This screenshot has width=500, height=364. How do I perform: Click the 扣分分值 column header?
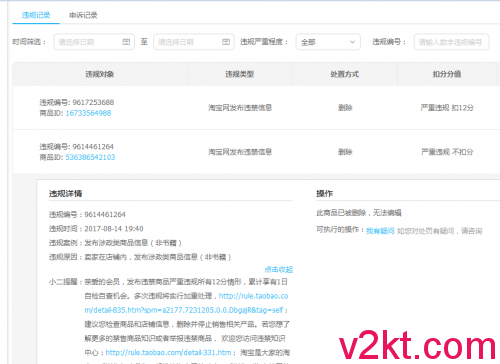pyautogui.click(x=447, y=74)
